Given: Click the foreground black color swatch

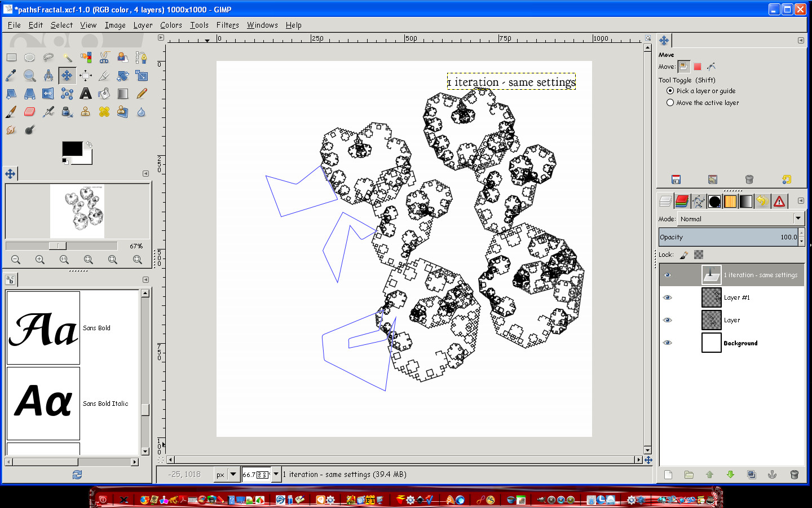Looking at the screenshot, I should (72, 148).
